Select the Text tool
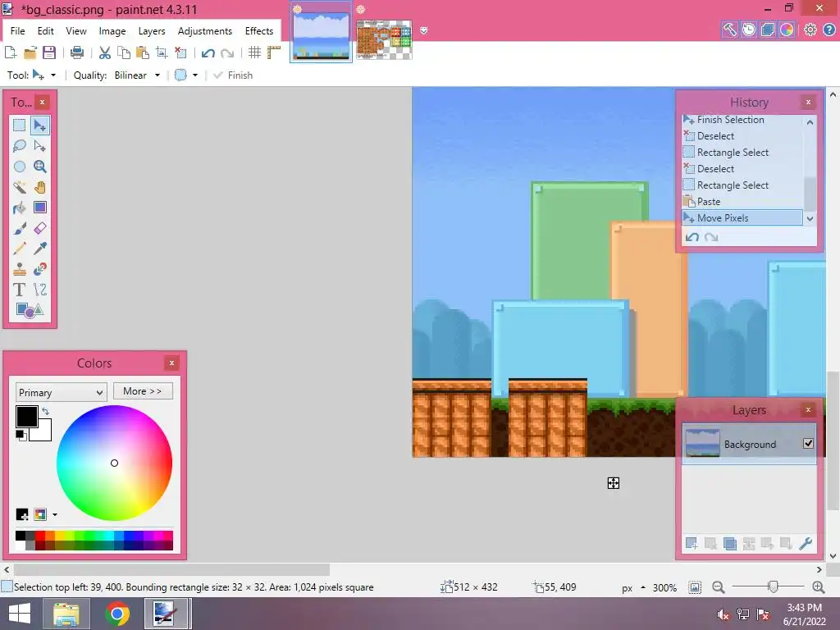Screen dimensions: 840x630 pyautogui.click(x=20, y=290)
